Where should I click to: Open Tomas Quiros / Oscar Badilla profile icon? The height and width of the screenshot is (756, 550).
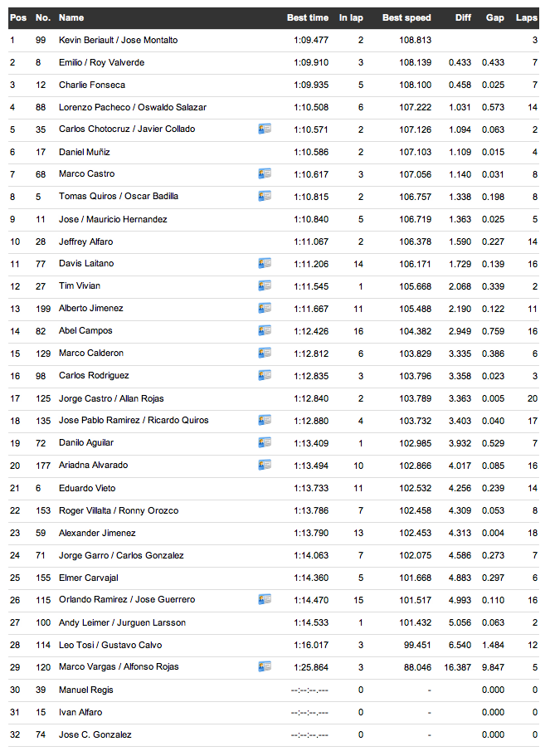(x=265, y=197)
